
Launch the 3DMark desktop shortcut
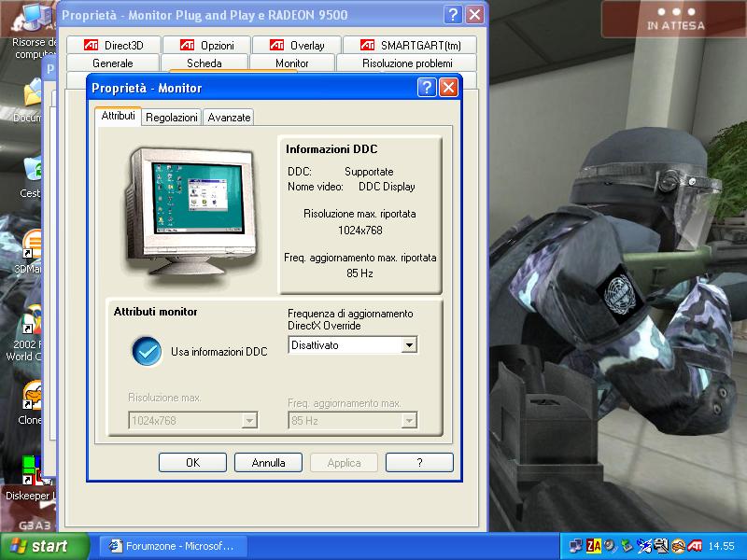30,252
